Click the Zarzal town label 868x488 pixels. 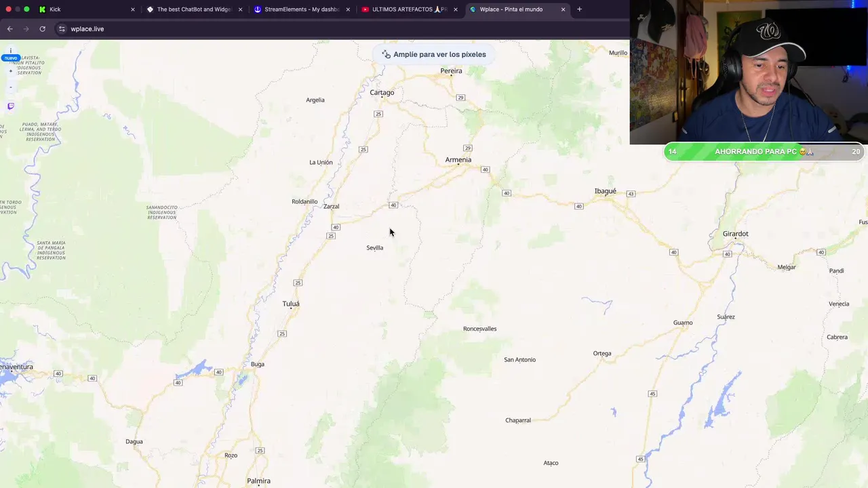pyautogui.click(x=331, y=207)
